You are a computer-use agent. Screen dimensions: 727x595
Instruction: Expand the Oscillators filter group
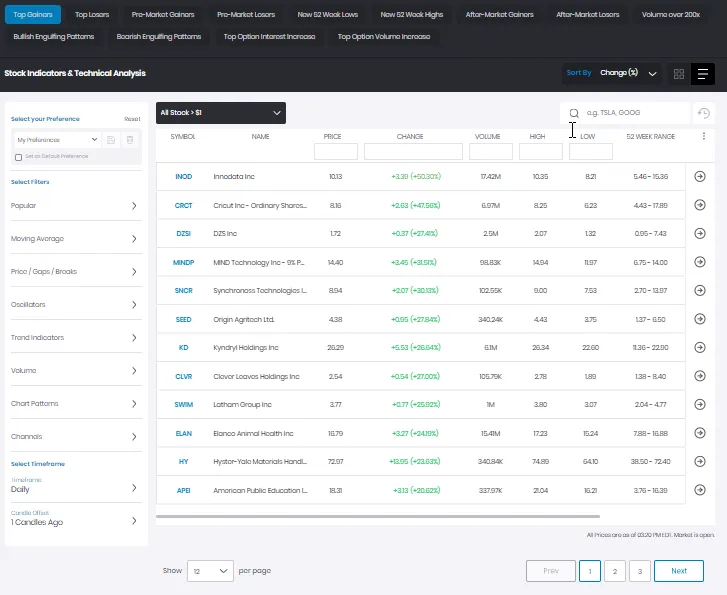point(74,305)
